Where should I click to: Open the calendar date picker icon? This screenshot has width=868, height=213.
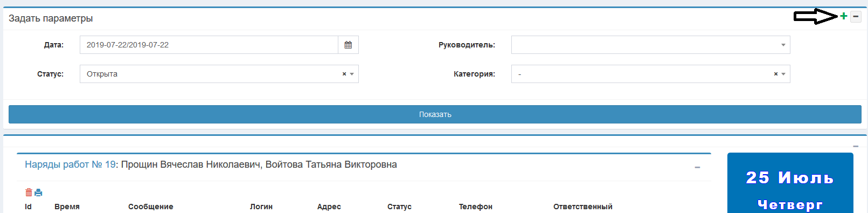[x=348, y=45]
